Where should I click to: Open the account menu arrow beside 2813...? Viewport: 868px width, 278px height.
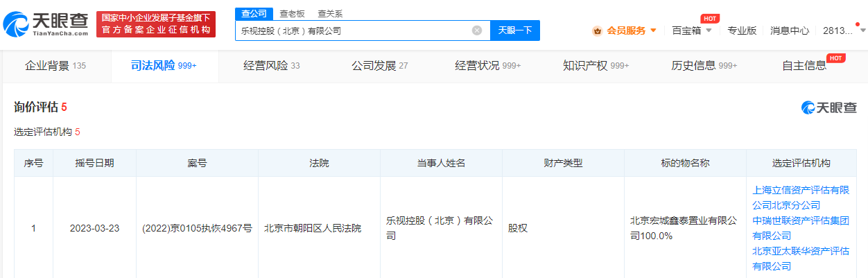point(862,31)
